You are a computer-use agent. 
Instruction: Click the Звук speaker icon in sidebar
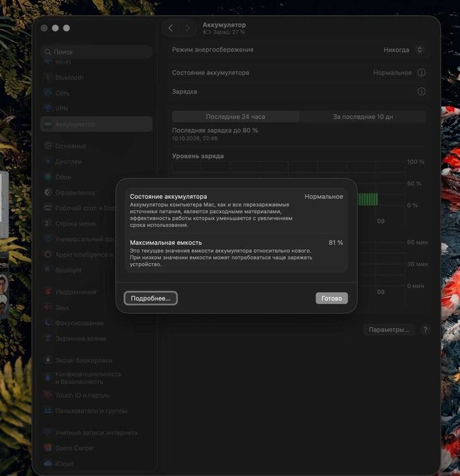[48, 307]
